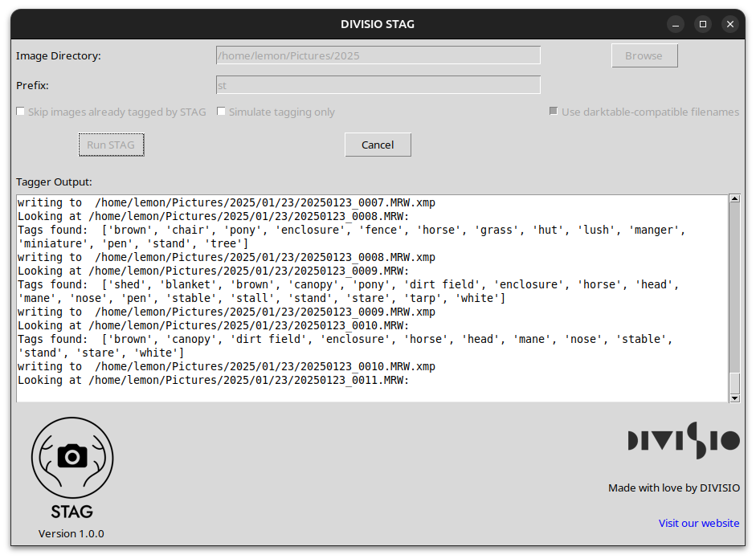Click the tags line beginning 'mane', 'nose', 'pen'
The width and height of the screenshot is (756, 559).
(262, 298)
